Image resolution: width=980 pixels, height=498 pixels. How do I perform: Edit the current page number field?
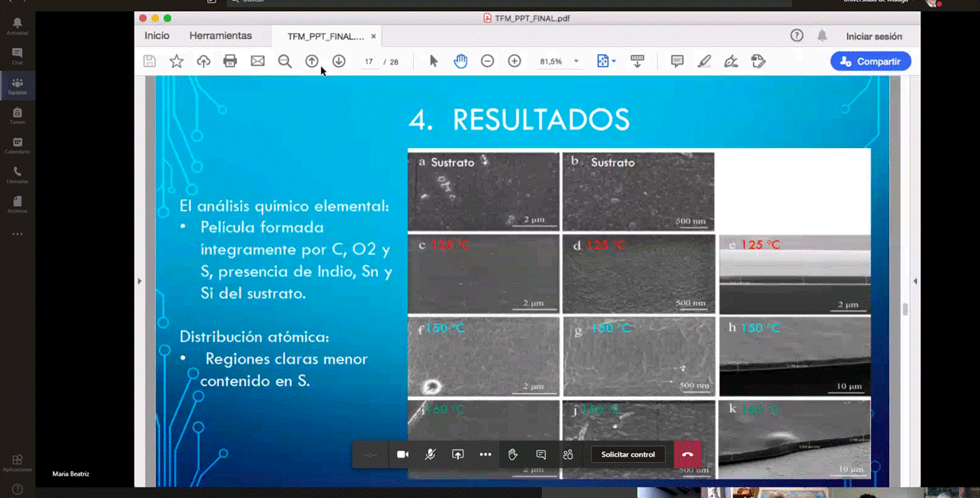tap(369, 61)
